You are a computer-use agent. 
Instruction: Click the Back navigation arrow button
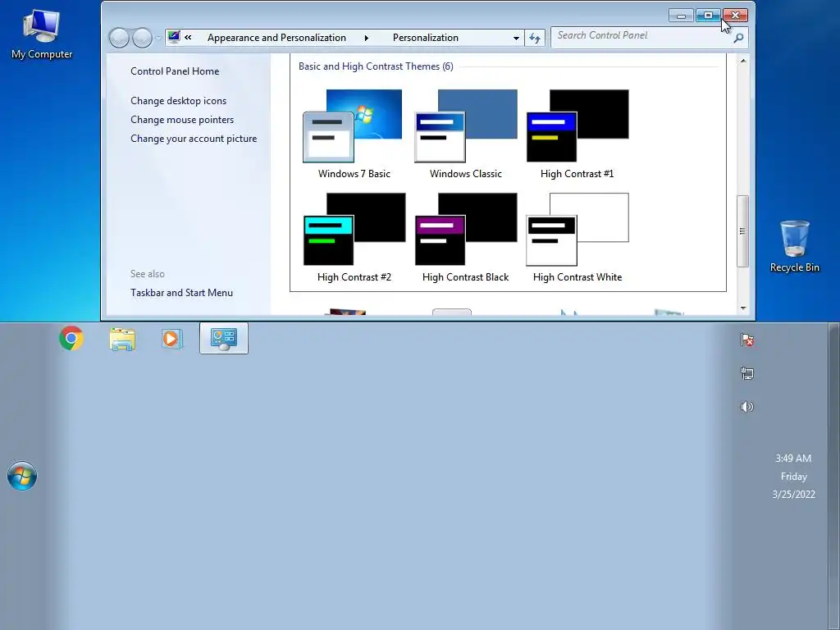[x=119, y=38]
